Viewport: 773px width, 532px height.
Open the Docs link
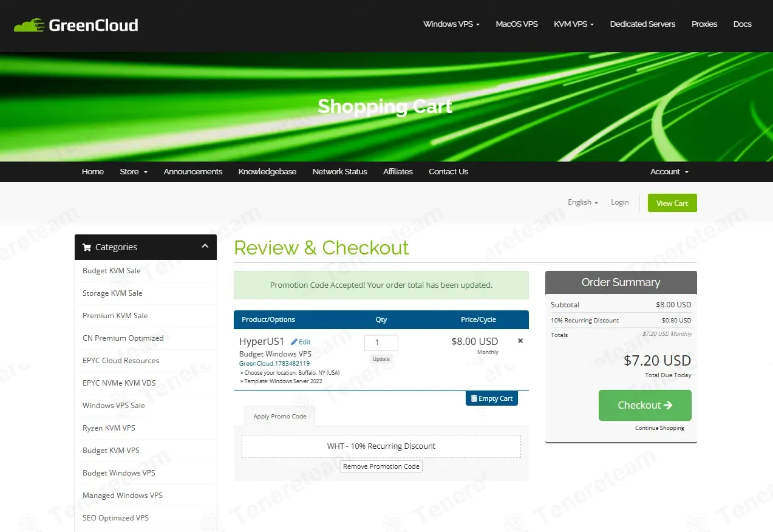click(742, 24)
